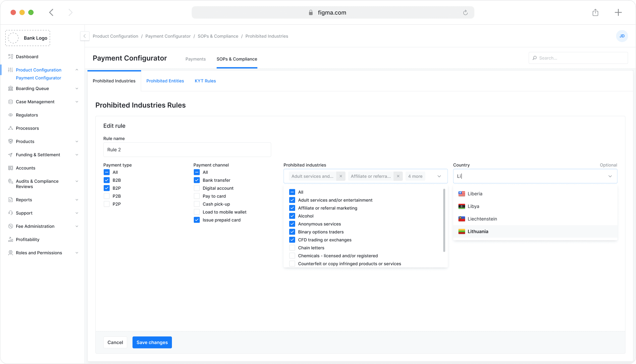Click the Bank Logo placeholder
Viewport: 636px width, 364px height.
coord(28,38)
